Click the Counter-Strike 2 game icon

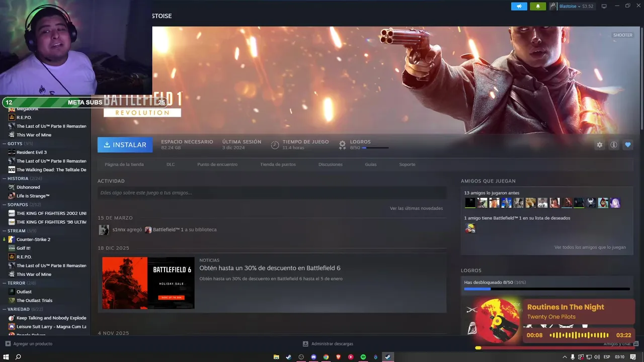tap(12, 239)
